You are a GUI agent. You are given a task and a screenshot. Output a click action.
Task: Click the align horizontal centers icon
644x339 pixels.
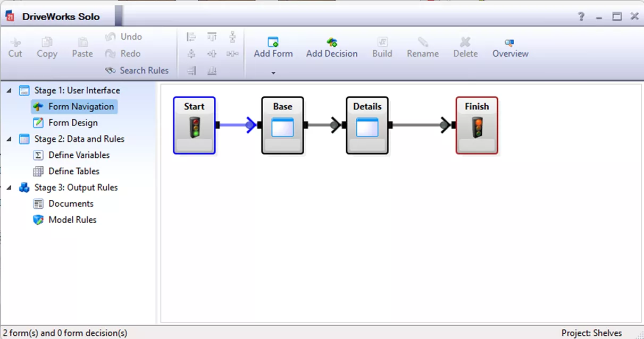pyautogui.click(x=191, y=54)
